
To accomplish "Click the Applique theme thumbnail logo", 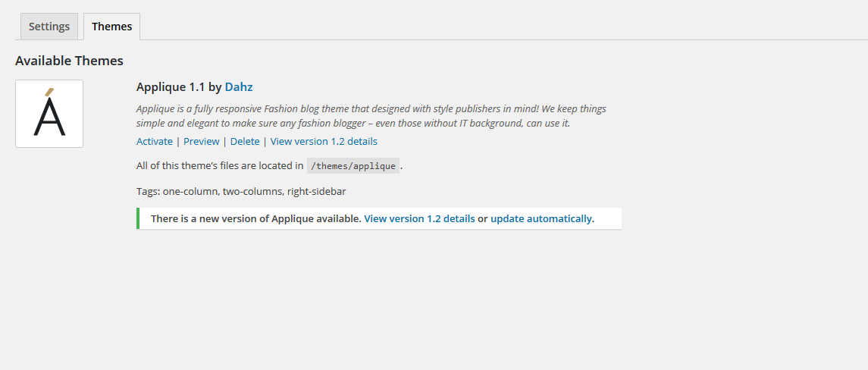I will point(49,114).
